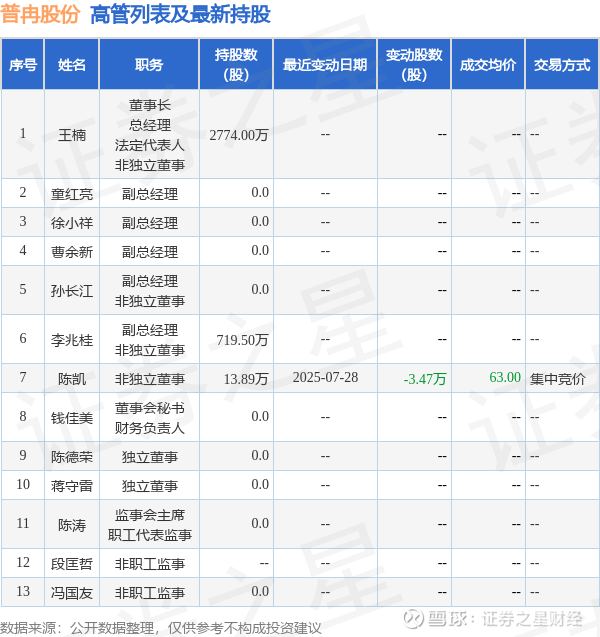The width and height of the screenshot is (600, 637).
Task: Click 冯国友's 非职工监事 position cell
Action: pos(149,593)
